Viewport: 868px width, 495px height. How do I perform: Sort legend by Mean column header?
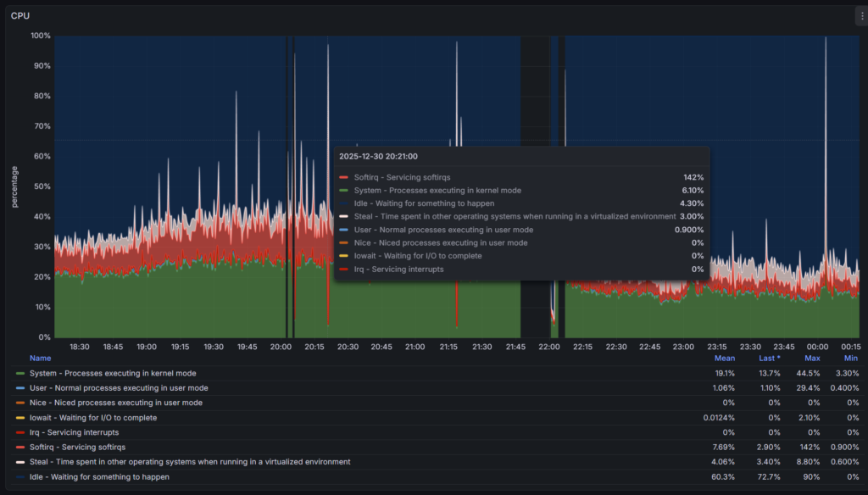[x=723, y=358]
